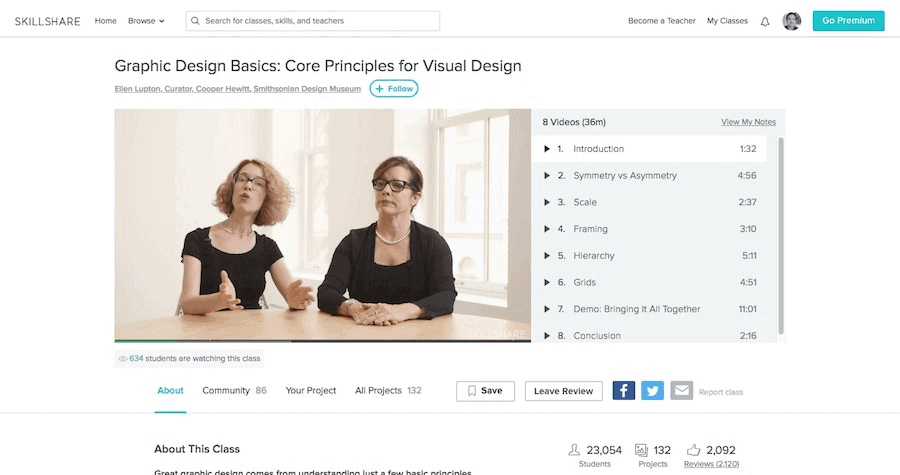Switch to the Community tab
This screenshot has height=475, width=900.
pos(234,391)
